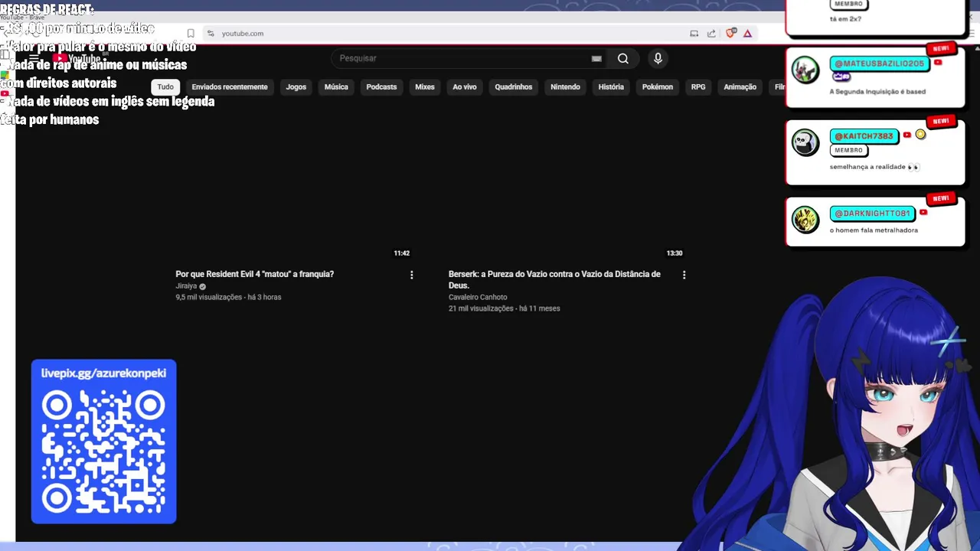The height and width of the screenshot is (551, 980).
Task: Select the Tudo filter chip
Action: pos(165,87)
